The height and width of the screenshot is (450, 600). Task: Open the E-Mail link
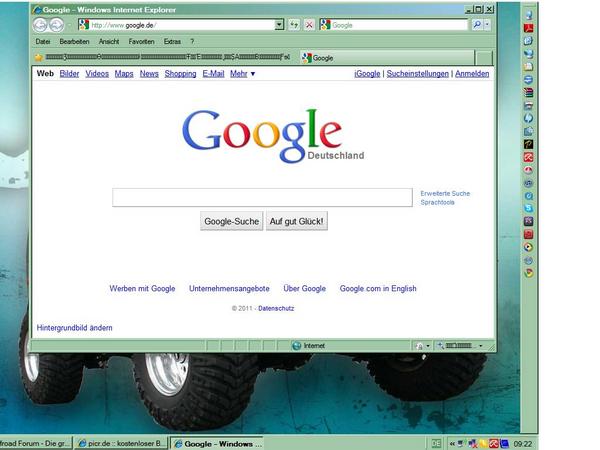coord(213,73)
